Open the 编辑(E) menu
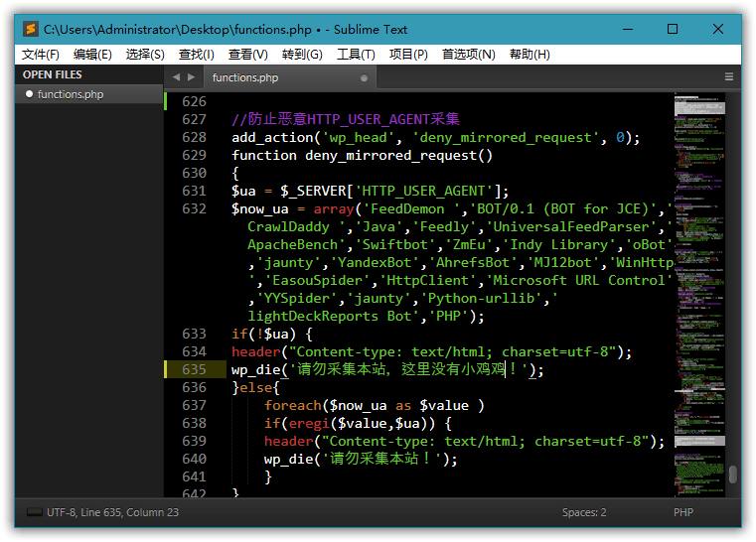 [x=92, y=54]
